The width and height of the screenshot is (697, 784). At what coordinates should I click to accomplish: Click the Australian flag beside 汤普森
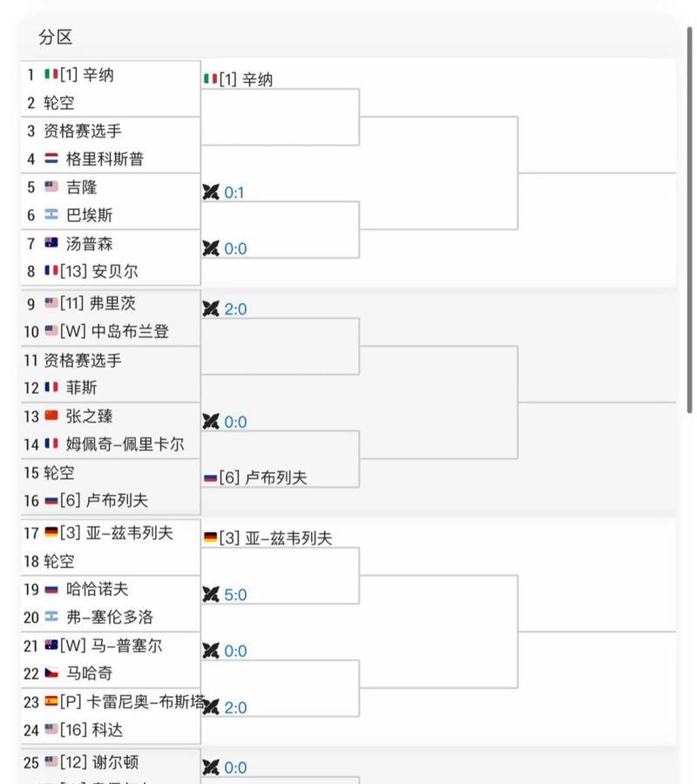point(51,242)
